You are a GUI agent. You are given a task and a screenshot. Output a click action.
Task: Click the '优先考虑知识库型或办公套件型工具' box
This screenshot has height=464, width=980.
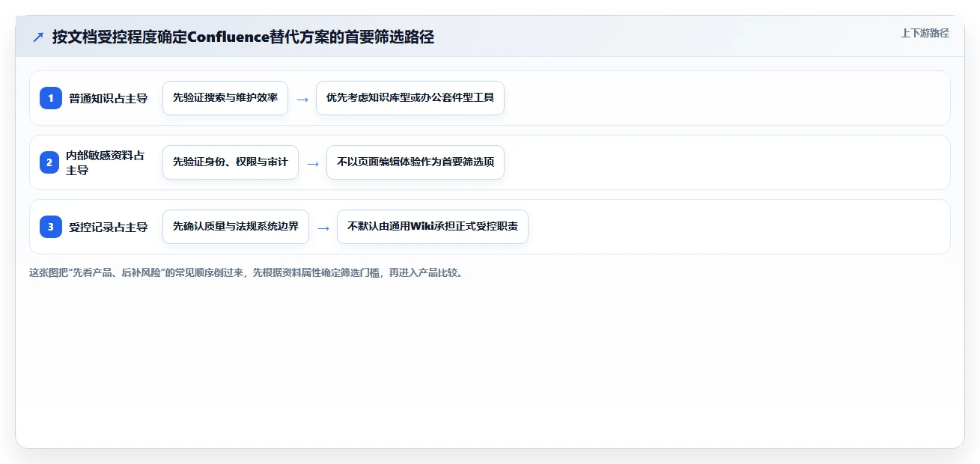[410, 98]
